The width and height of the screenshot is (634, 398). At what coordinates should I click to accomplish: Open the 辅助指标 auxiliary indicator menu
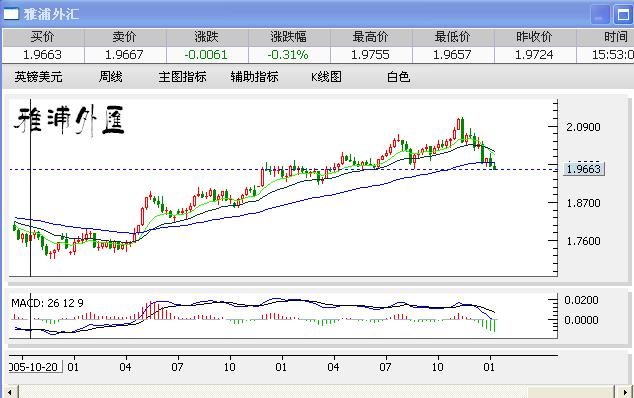tap(254, 76)
